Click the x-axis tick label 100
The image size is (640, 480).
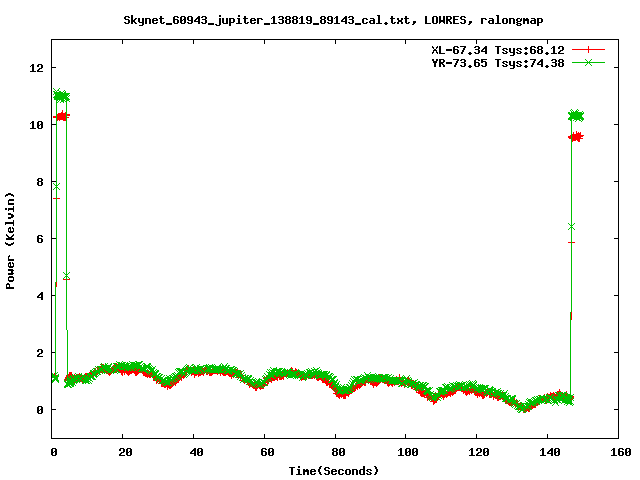click(x=408, y=452)
